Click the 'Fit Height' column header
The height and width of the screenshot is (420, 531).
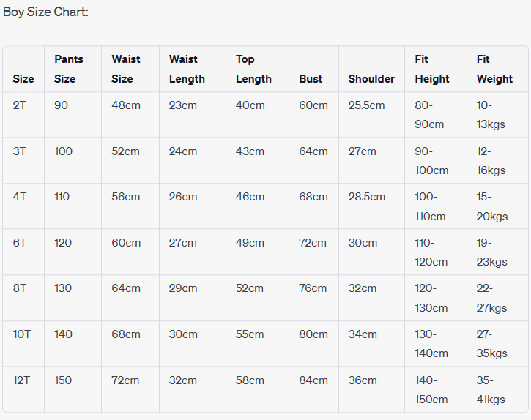click(432, 69)
